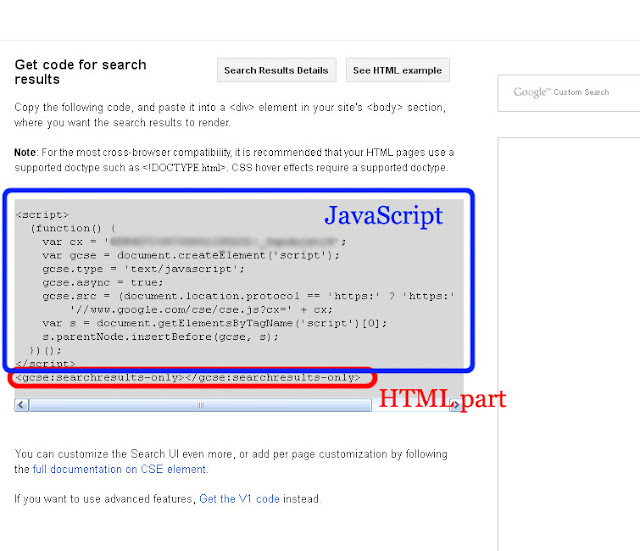Click inside the Google Custom Search box

click(x=569, y=93)
